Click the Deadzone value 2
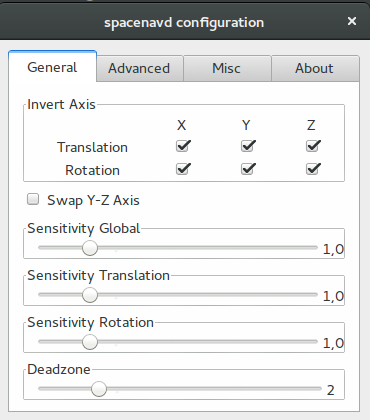 (330, 390)
